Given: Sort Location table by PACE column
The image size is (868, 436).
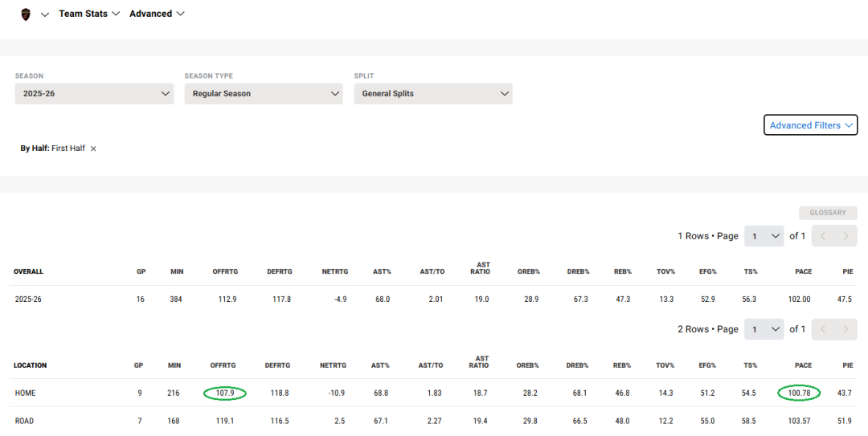Looking at the screenshot, I should coord(803,365).
